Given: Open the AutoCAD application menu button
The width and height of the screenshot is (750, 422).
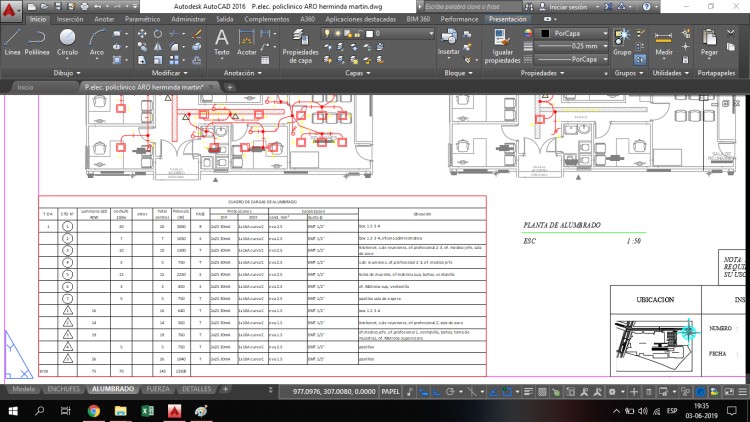Looking at the screenshot, I should (x=10, y=9).
